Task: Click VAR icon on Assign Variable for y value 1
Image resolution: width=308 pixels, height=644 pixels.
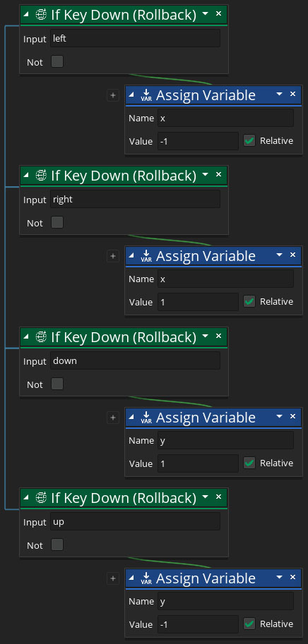Action: click(146, 418)
